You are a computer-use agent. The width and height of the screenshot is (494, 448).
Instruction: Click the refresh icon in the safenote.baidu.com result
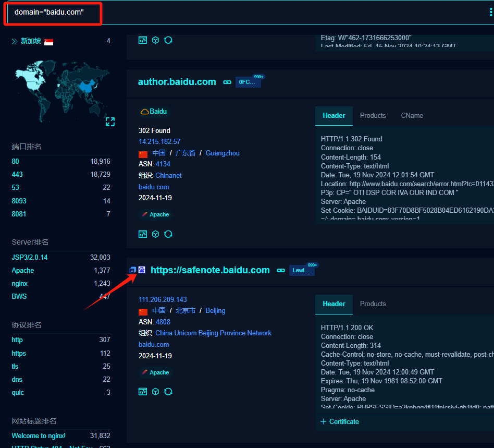(168, 392)
